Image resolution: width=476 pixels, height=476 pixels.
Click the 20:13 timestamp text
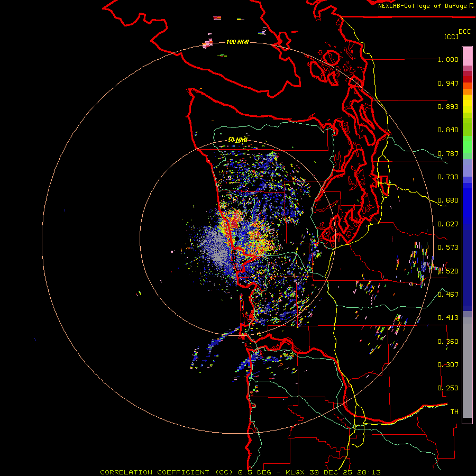pyautogui.click(x=369, y=472)
